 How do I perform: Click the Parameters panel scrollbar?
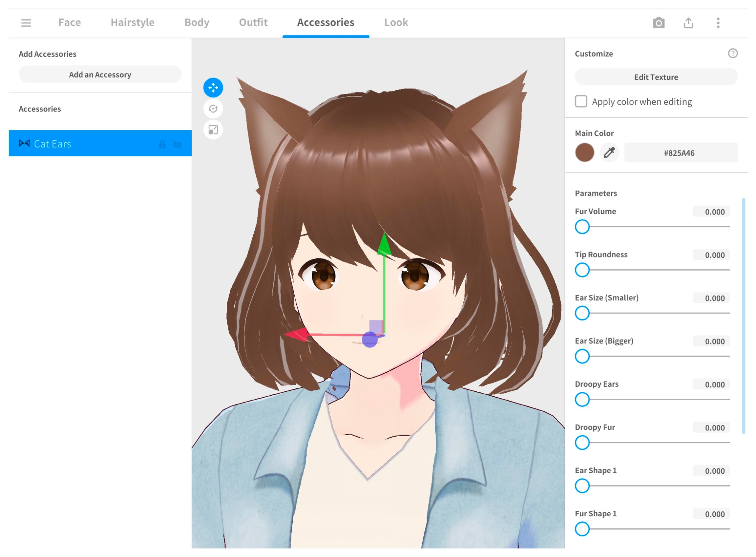pyautogui.click(x=743, y=316)
